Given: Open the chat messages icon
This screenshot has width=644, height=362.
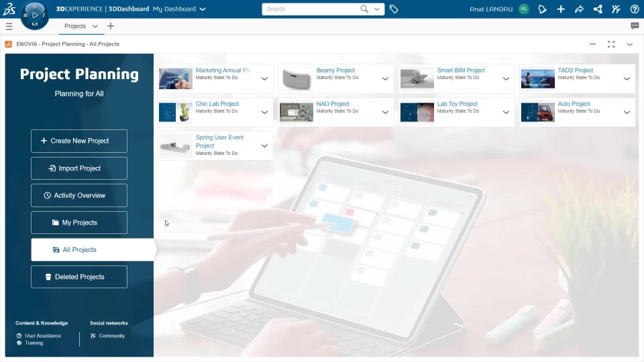Looking at the screenshot, I should pos(635,26).
